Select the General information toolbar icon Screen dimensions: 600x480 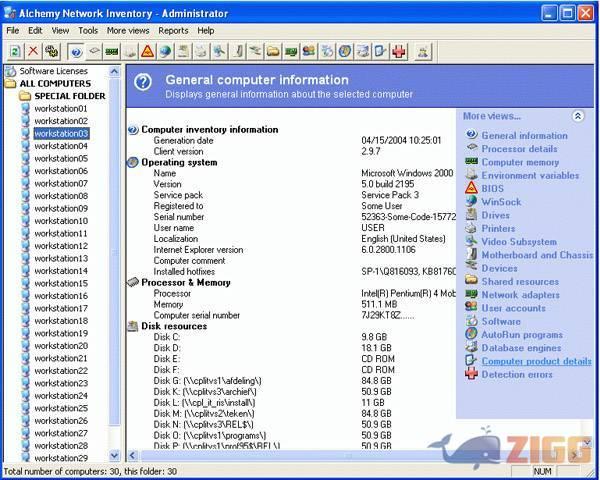76,51
